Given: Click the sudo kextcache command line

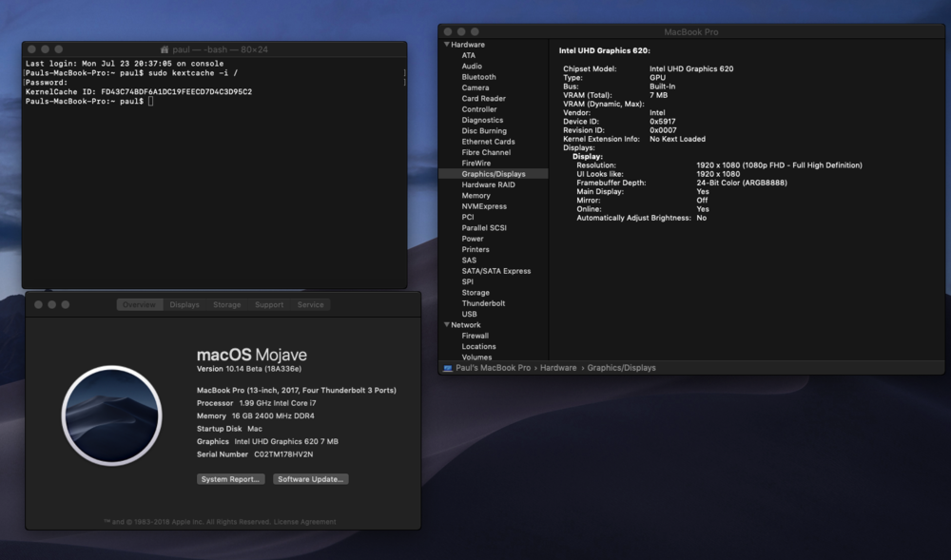Looking at the screenshot, I should pos(131,72).
